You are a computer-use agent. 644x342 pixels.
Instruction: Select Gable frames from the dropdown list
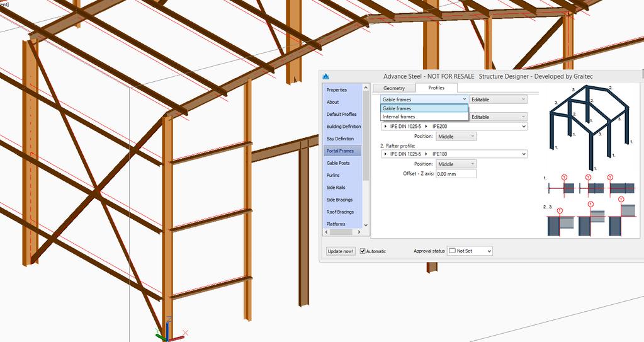point(424,108)
